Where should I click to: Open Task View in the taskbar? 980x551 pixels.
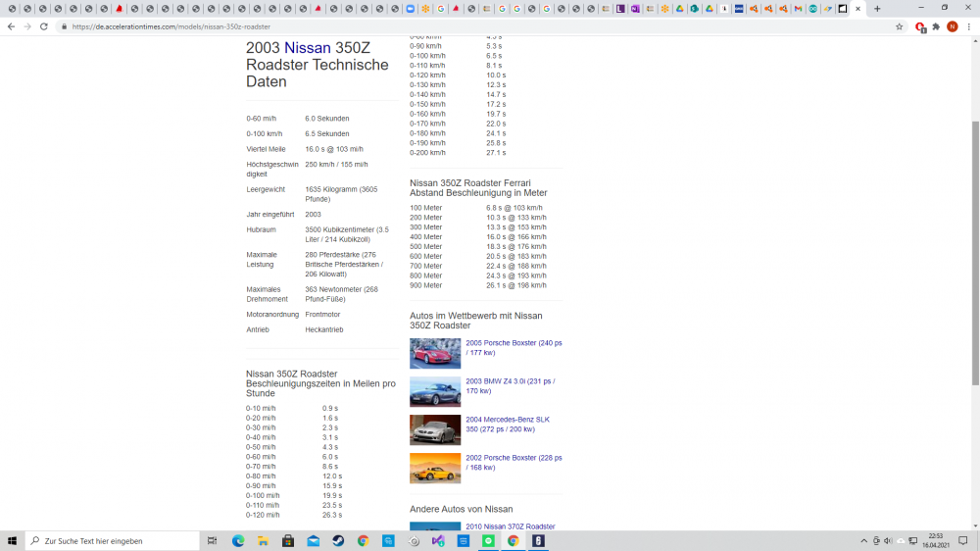point(212,541)
